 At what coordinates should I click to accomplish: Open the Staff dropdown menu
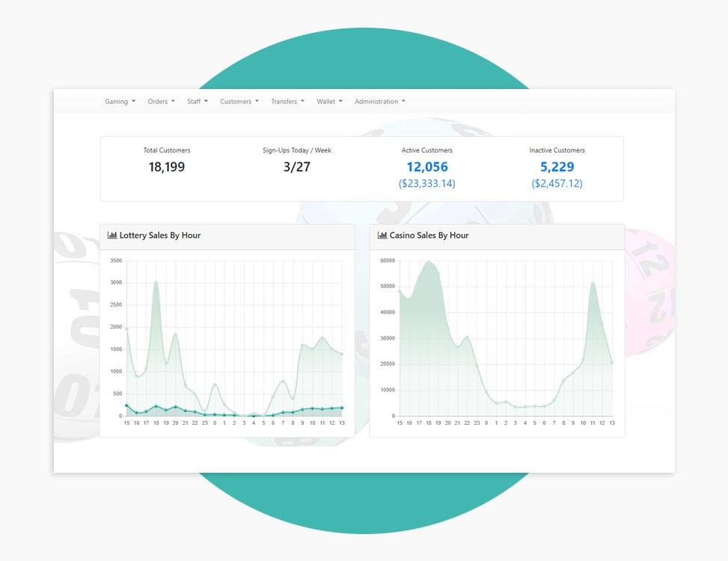coord(198,102)
